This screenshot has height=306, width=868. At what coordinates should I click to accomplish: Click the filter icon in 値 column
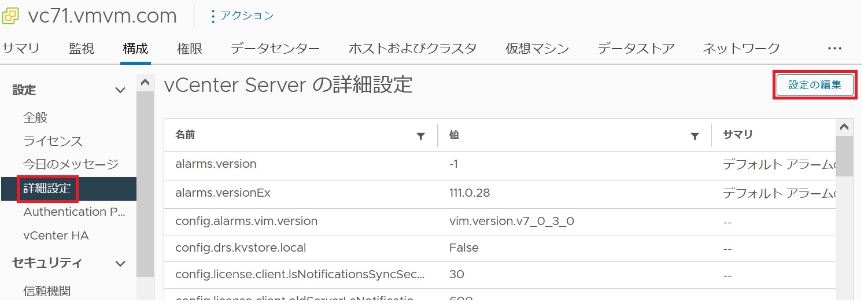coord(695,136)
